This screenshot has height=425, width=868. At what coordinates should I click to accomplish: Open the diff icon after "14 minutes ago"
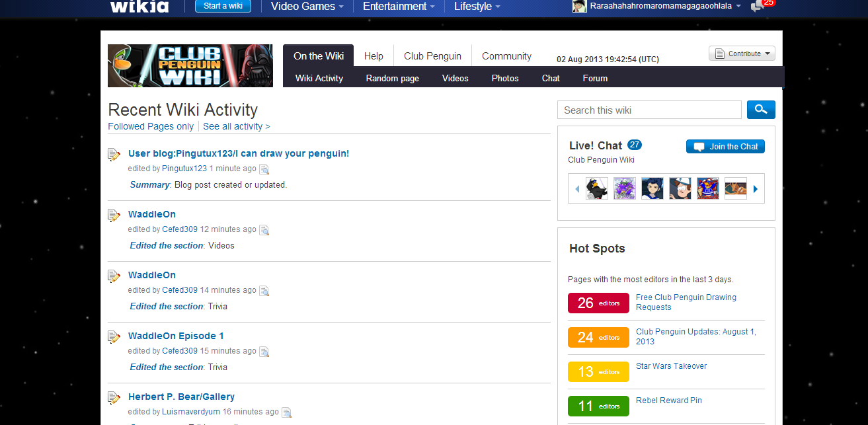(264, 291)
